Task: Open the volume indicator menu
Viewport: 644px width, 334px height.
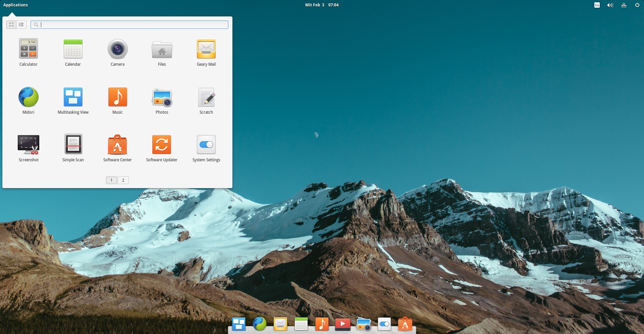Action: (x=610, y=5)
